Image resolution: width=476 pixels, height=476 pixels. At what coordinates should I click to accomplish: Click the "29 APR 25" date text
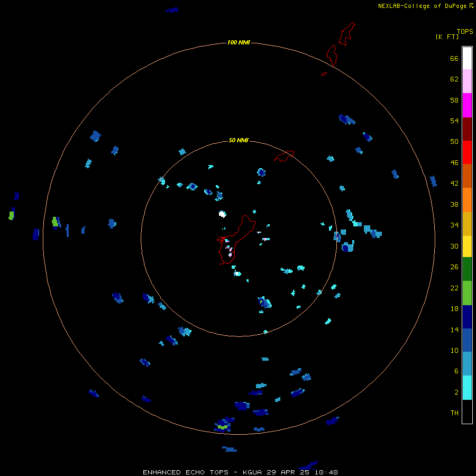tap(289, 472)
